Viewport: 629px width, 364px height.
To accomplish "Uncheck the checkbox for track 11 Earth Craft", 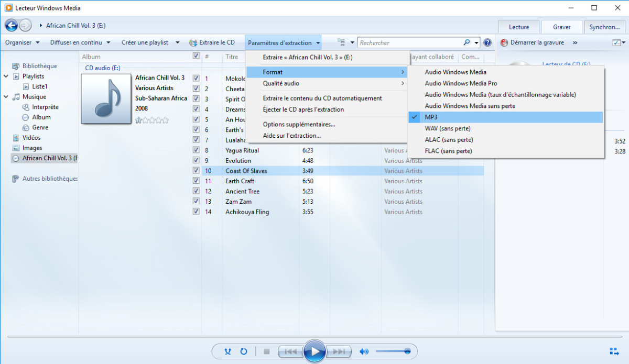I will (196, 181).
